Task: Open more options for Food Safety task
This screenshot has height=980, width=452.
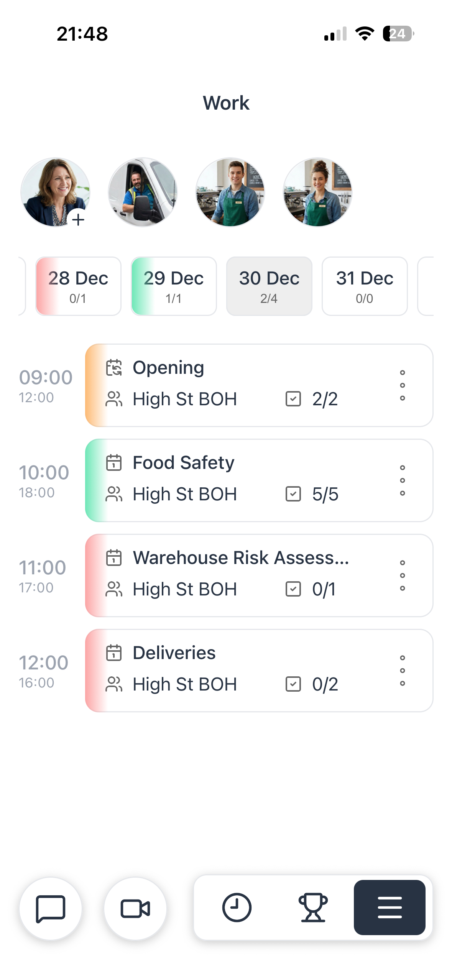Action: (402, 480)
